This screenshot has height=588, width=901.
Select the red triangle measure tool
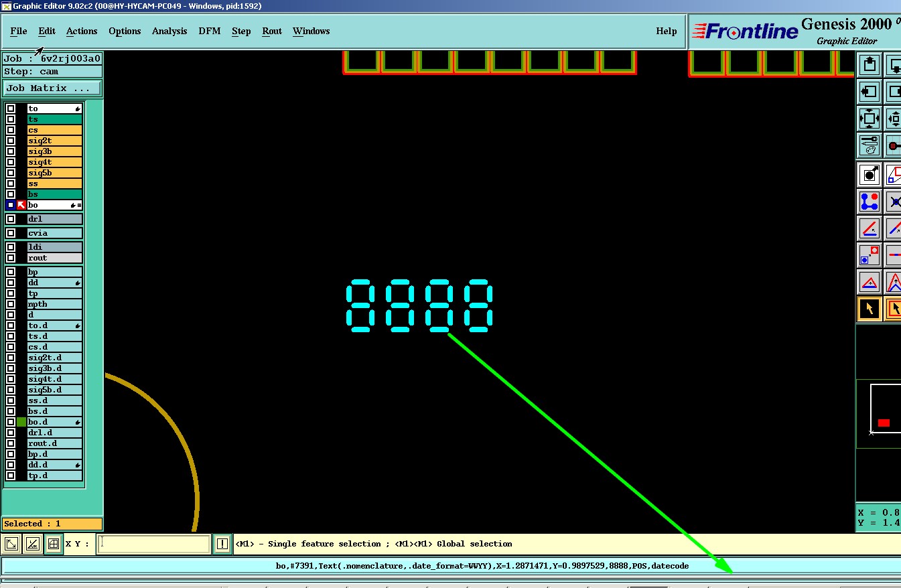(x=870, y=282)
